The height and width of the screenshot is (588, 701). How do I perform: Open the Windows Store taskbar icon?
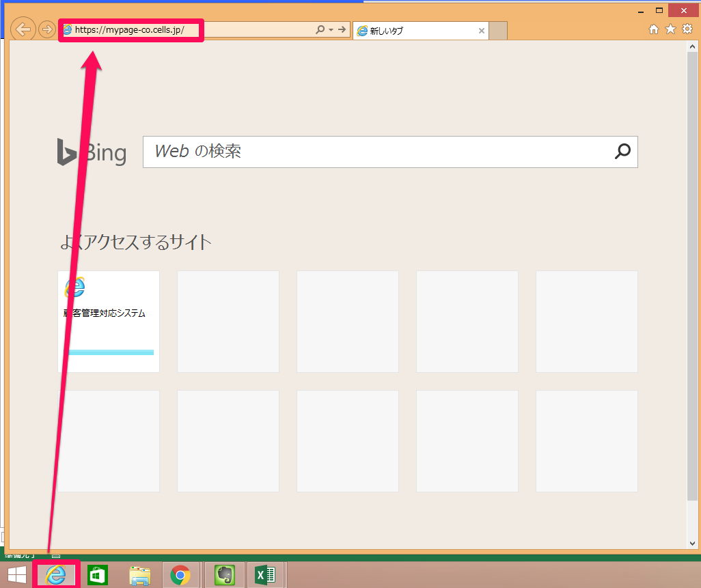98,575
